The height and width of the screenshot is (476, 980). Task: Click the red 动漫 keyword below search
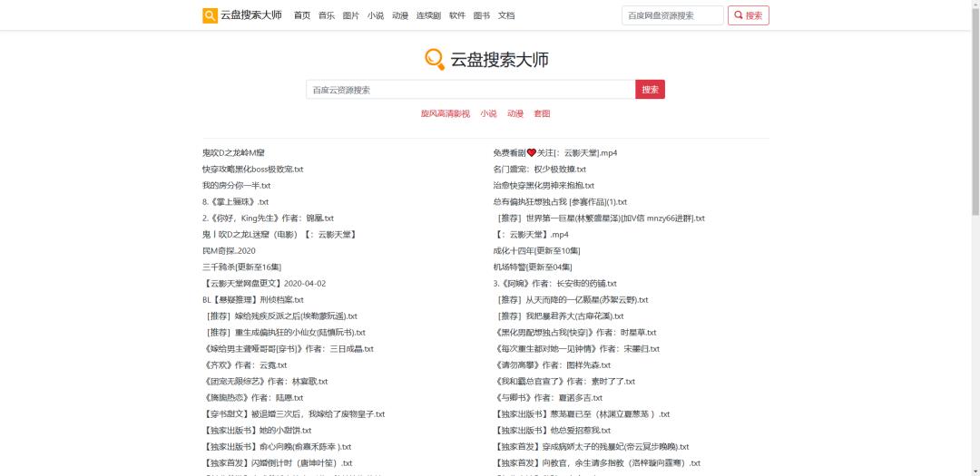[515, 113]
